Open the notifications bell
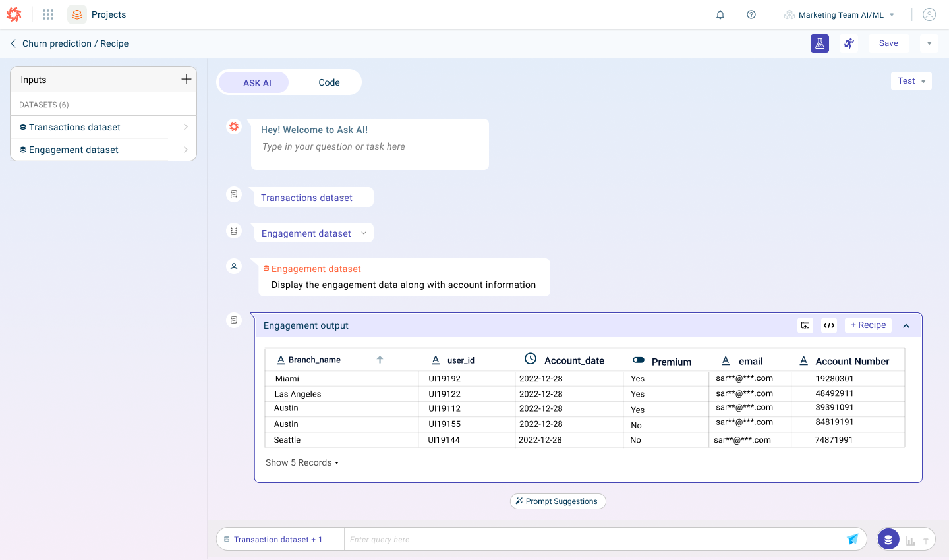Image resolution: width=949 pixels, height=560 pixels. (720, 14)
